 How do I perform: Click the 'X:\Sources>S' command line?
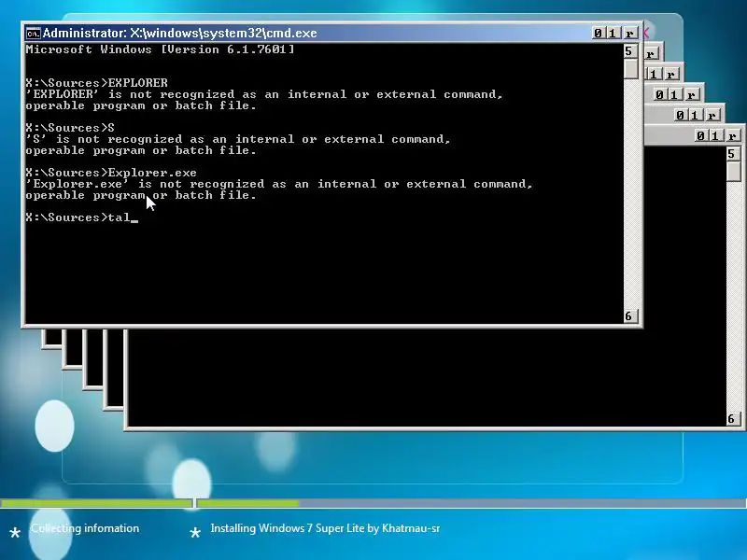click(70, 128)
